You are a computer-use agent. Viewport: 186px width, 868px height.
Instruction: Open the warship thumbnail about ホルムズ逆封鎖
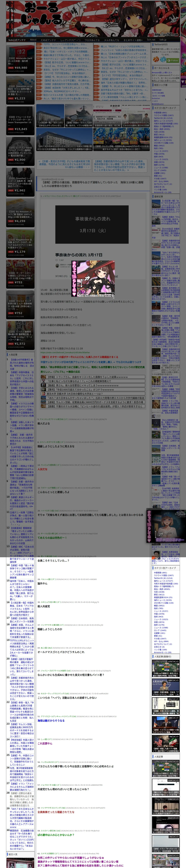pyautogui.click(x=78, y=116)
